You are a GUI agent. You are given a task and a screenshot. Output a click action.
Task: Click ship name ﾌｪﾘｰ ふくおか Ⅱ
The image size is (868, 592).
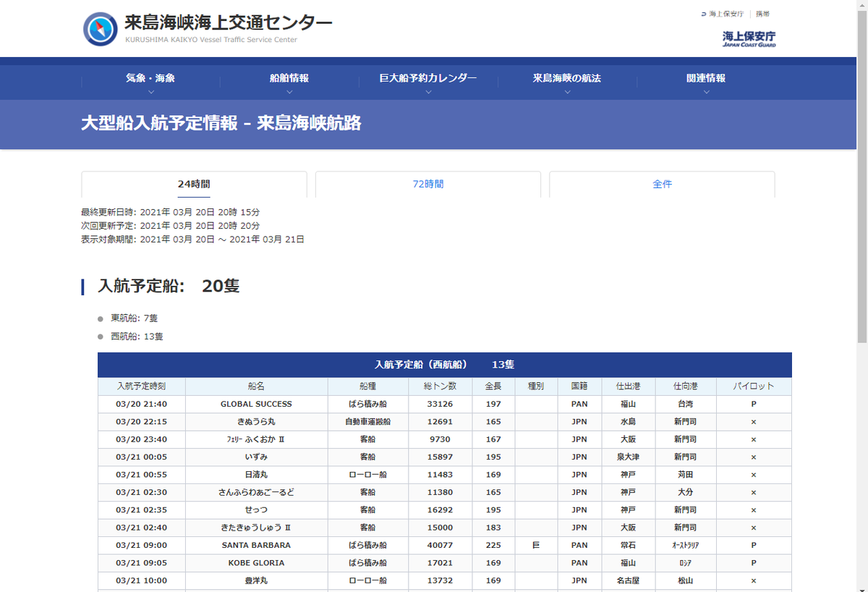tap(257, 439)
